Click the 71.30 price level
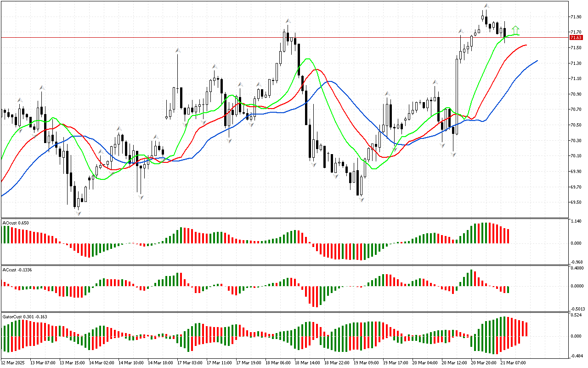The image size is (588, 368). 576,63
